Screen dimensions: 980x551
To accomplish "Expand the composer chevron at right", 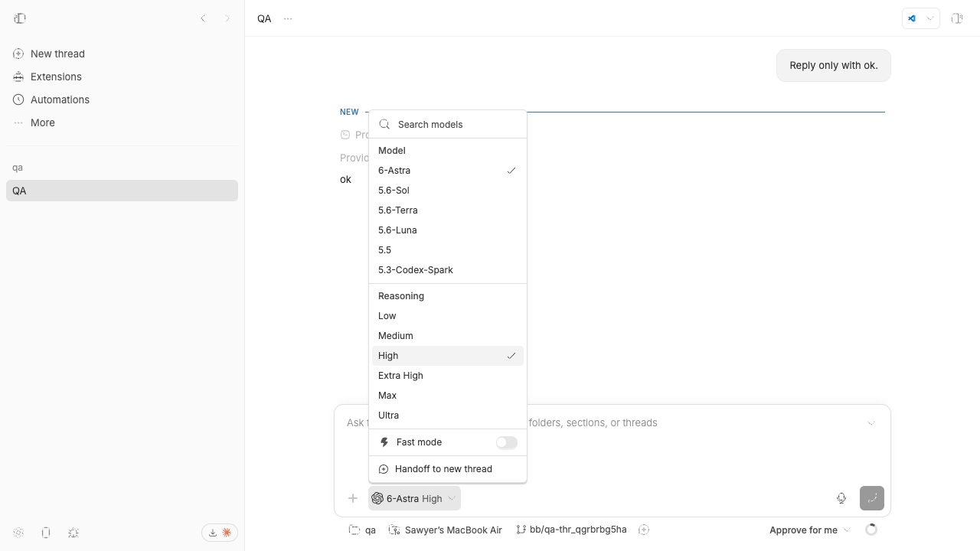I will [871, 423].
